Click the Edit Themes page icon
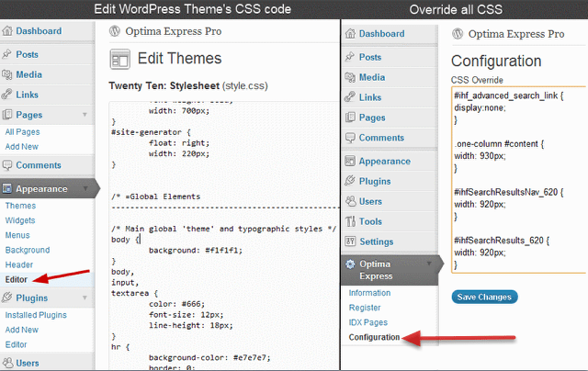The image size is (588, 371). [120, 59]
